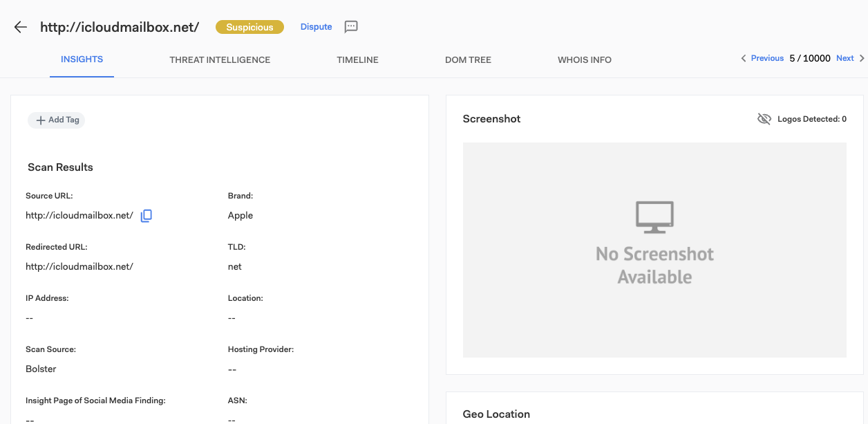Click the left chevron beside Previous

click(744, 59)
